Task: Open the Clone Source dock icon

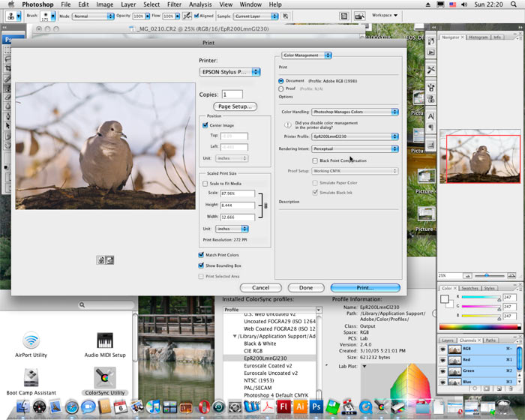Action: [x=431, y=99]
